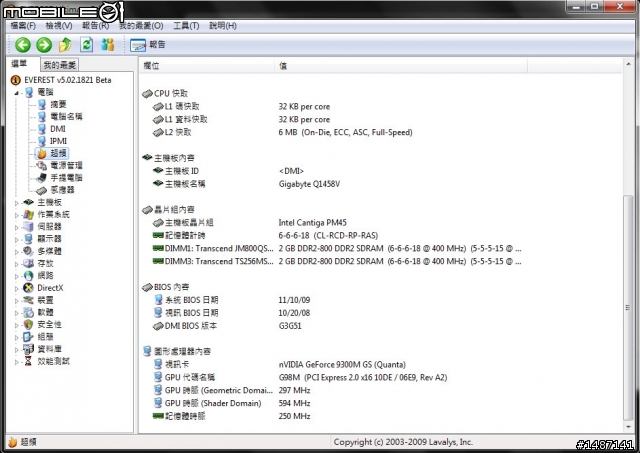Select the 主機板名稱 row
Viewport: 640px width, 453px height.
point(246,184)
